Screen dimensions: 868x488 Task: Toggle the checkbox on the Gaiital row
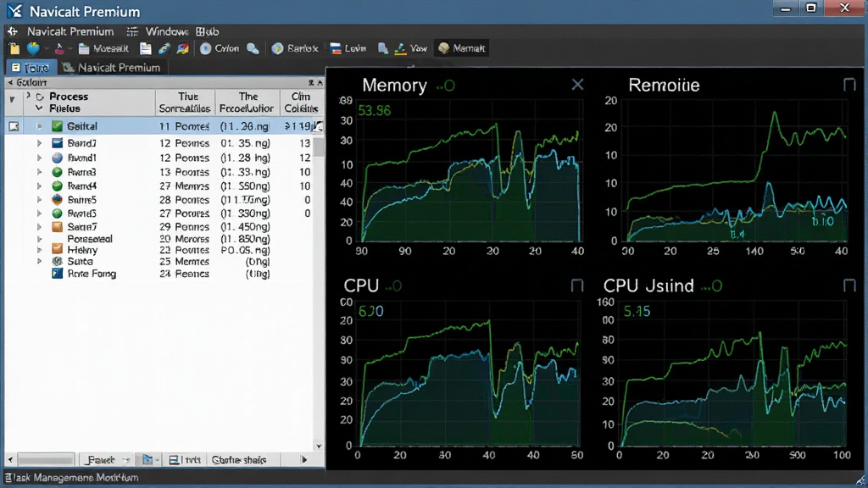click(x=14, y=127)
